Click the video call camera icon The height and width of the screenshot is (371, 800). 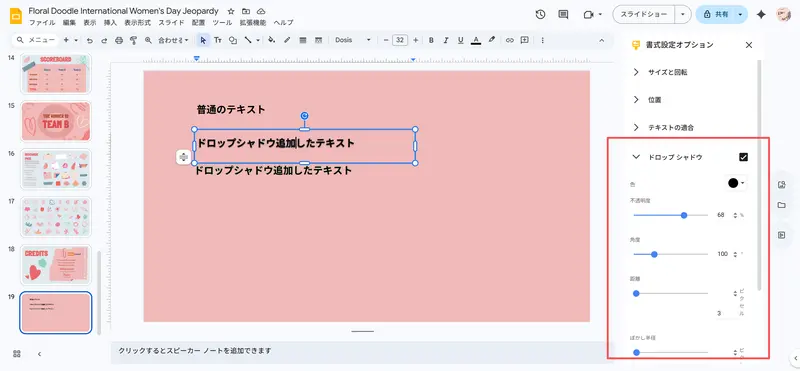[x=588, y=15]
